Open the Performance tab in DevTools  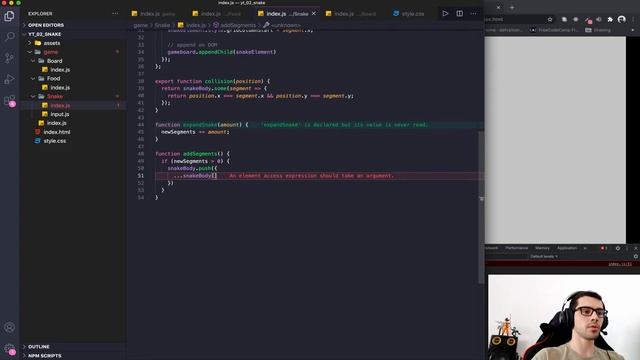[516, 248]
